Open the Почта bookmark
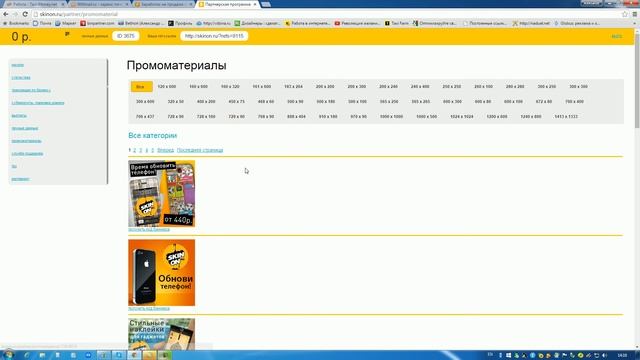Viewport: 640px width, 360px height. pos(42,24)
